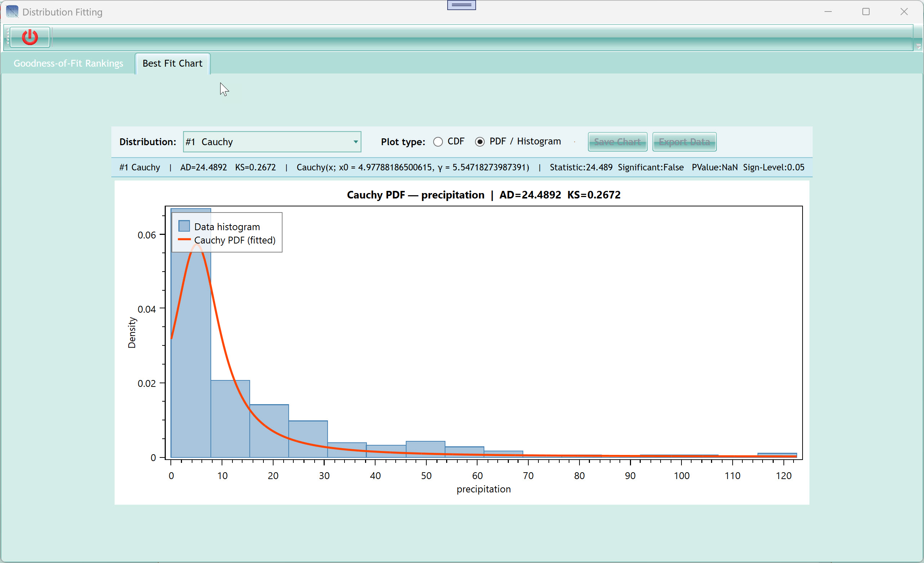Switch to Goodness-of-Fit Rankings tab
This screenshot has width=924, height=563.
coord(68,63)
